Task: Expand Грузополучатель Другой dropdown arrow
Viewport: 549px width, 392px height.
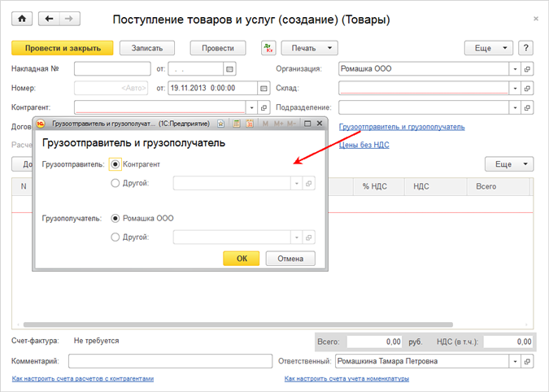Action: pos(297,237)
